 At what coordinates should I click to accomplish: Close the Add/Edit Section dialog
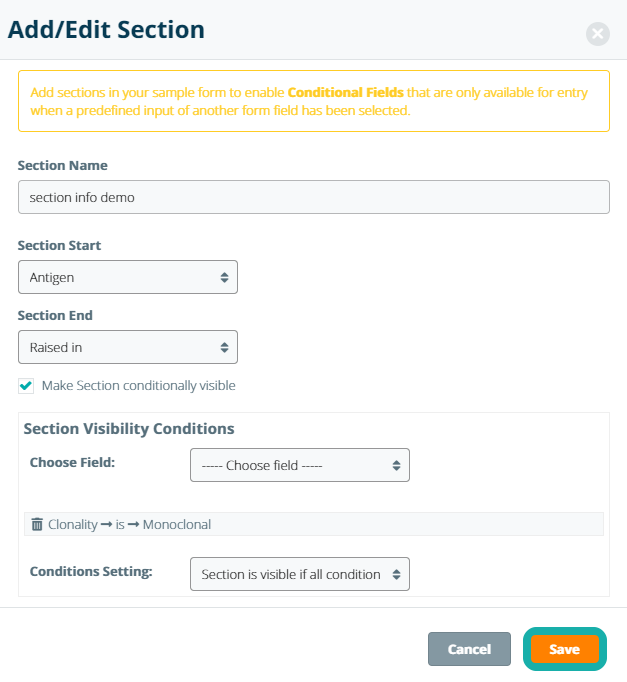(x=597, y=34)
